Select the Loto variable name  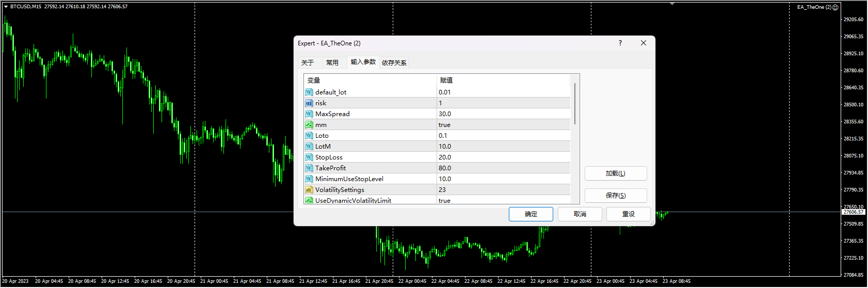(x=322, y=136)
